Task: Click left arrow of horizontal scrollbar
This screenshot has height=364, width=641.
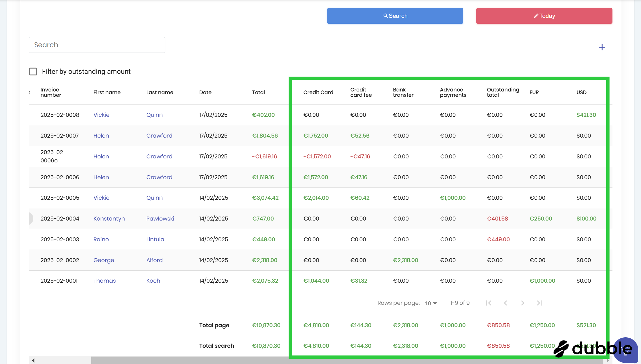Action: (x=33, y=361)
